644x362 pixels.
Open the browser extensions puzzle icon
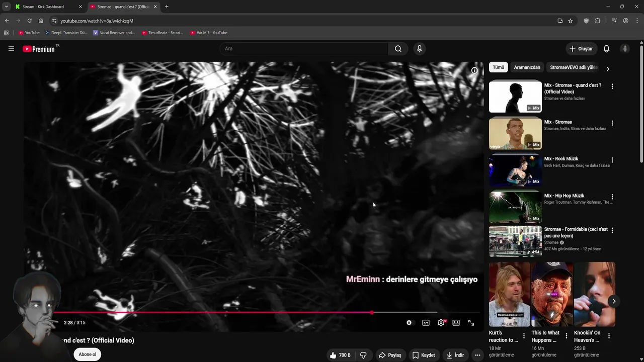coord(598,21)
